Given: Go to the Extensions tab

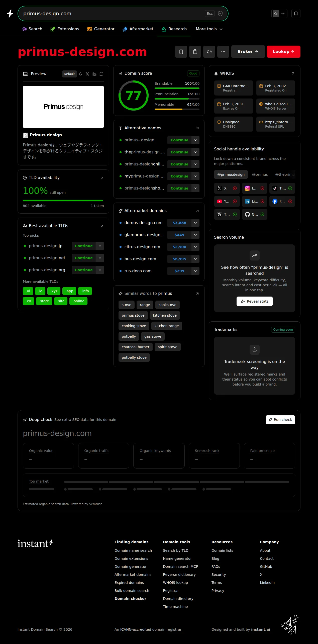Looking at the screenshot, I should coord(65,29).
